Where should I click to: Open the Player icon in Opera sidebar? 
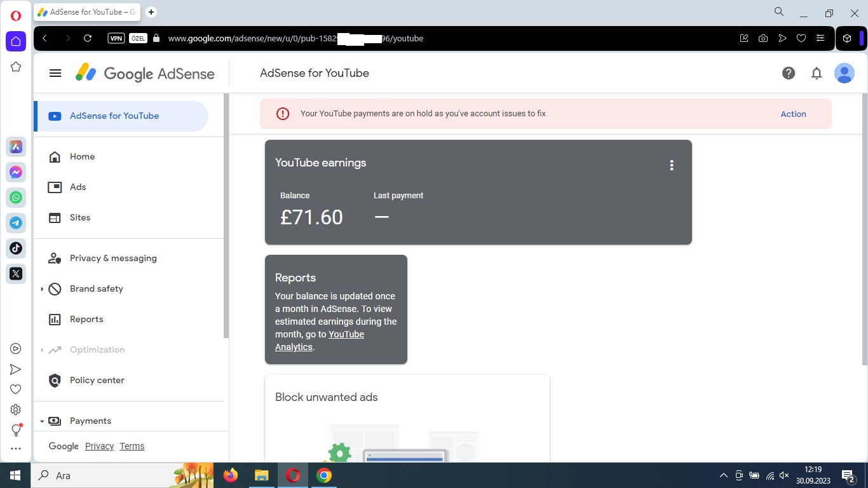coord(16,349)
